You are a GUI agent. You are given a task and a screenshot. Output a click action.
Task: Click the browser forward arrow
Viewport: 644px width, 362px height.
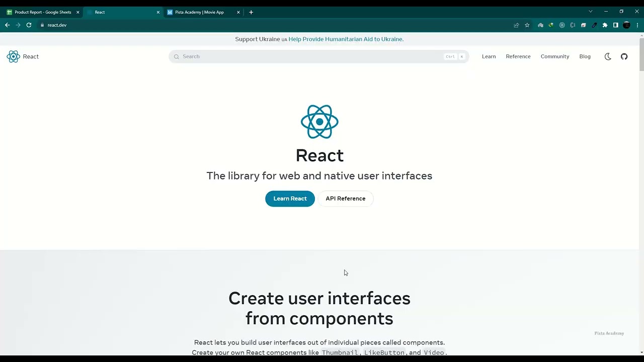pyautogui.click(x=18, y=25)
